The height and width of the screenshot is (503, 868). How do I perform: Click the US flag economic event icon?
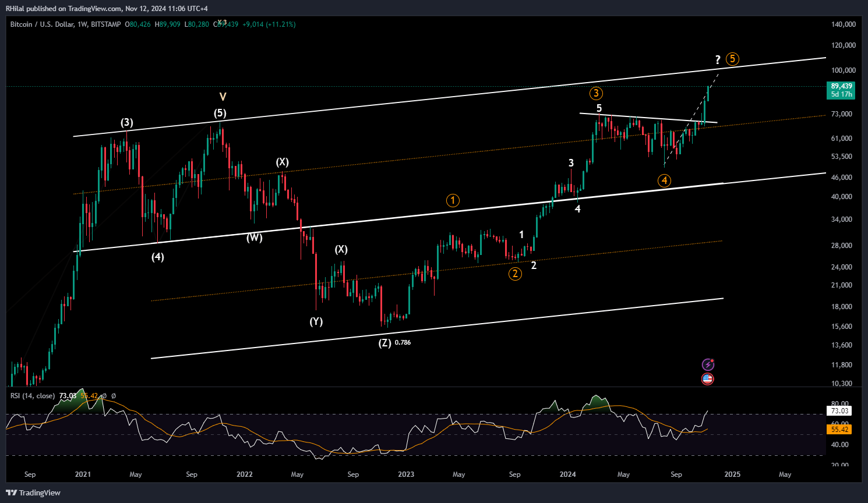pos(708,379)
